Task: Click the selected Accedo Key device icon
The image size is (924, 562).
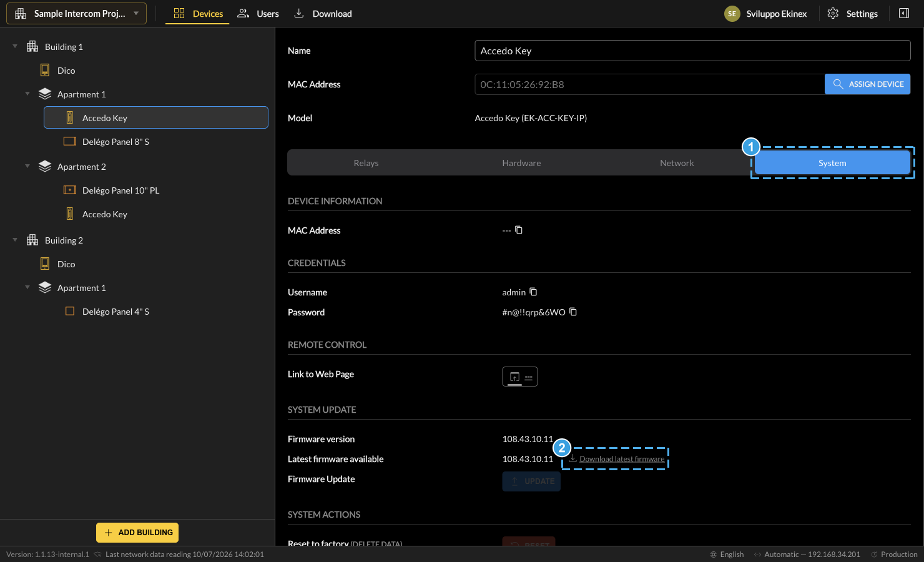Action: (x=70, y=117)
